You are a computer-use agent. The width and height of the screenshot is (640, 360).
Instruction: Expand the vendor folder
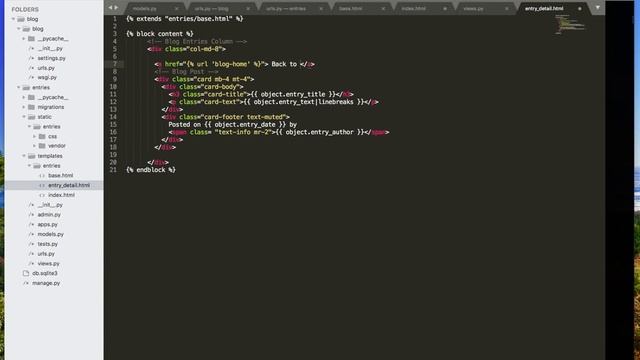pos(35,146)
